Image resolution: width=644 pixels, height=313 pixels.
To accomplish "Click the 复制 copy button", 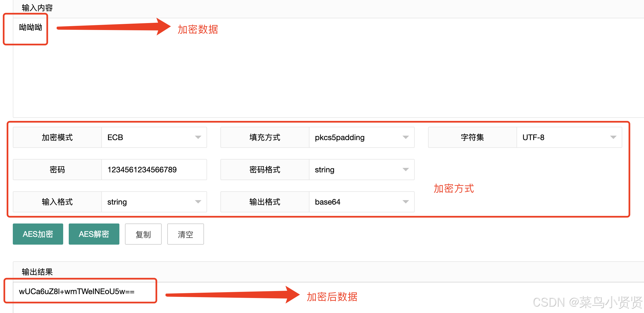I will tap(143, 234).
